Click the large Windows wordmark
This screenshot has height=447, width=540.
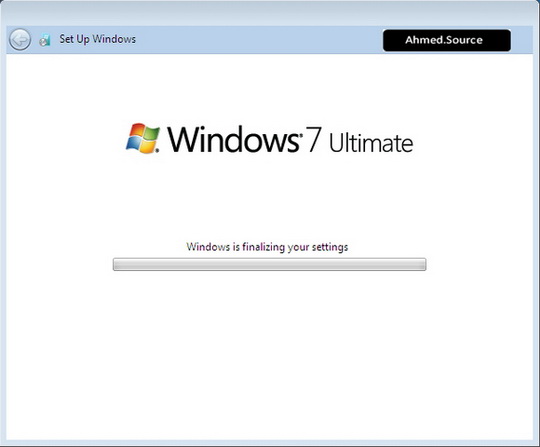tap(233, 139)
